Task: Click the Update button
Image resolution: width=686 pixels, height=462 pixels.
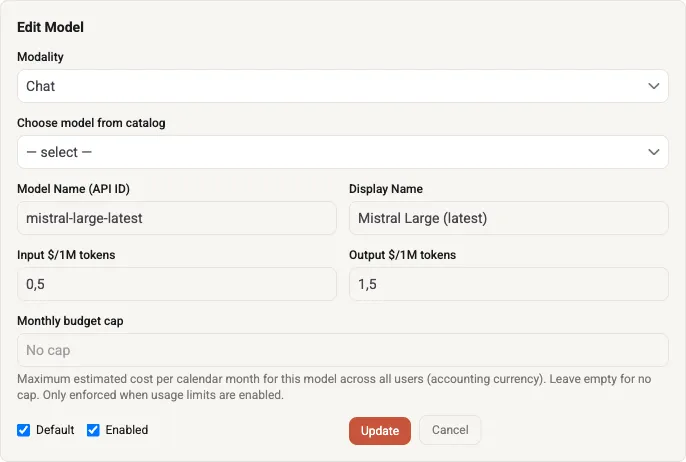Action: point(380,431)
